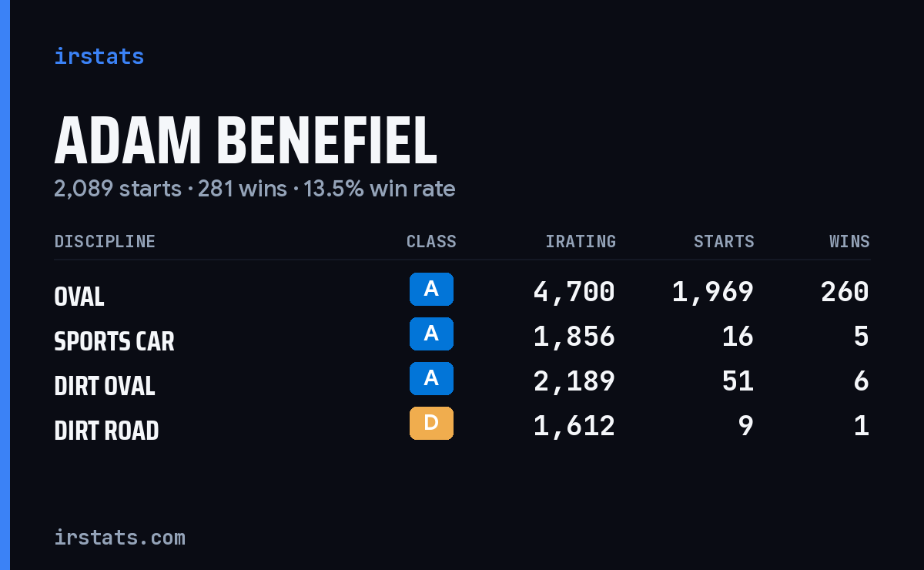Click the Oval wins value 260
Viewport: 924px width, 570px height.
pos(845,292)
